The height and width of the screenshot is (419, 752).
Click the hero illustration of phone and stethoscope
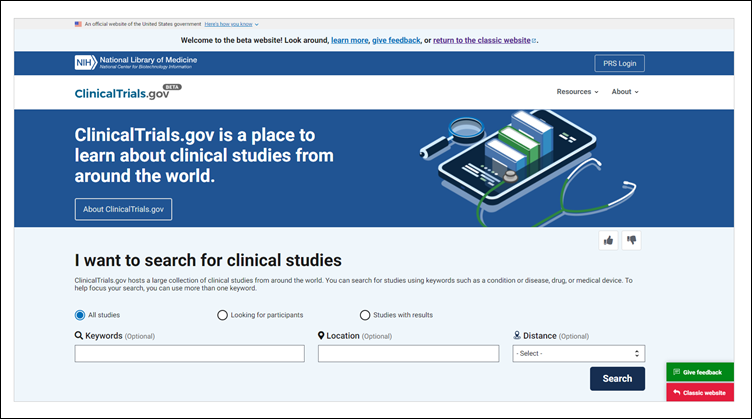pyautogui.click(x=528, y=168)
